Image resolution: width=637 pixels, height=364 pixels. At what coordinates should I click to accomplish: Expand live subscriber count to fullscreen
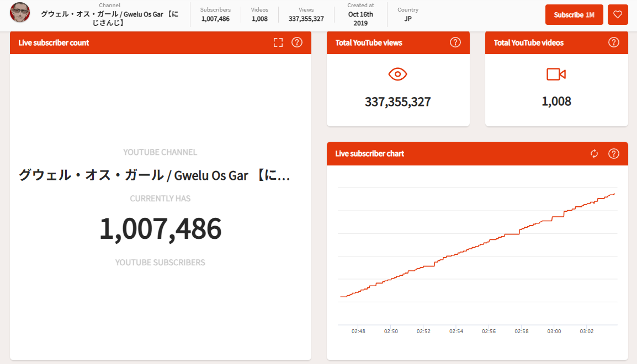point(278,42)
